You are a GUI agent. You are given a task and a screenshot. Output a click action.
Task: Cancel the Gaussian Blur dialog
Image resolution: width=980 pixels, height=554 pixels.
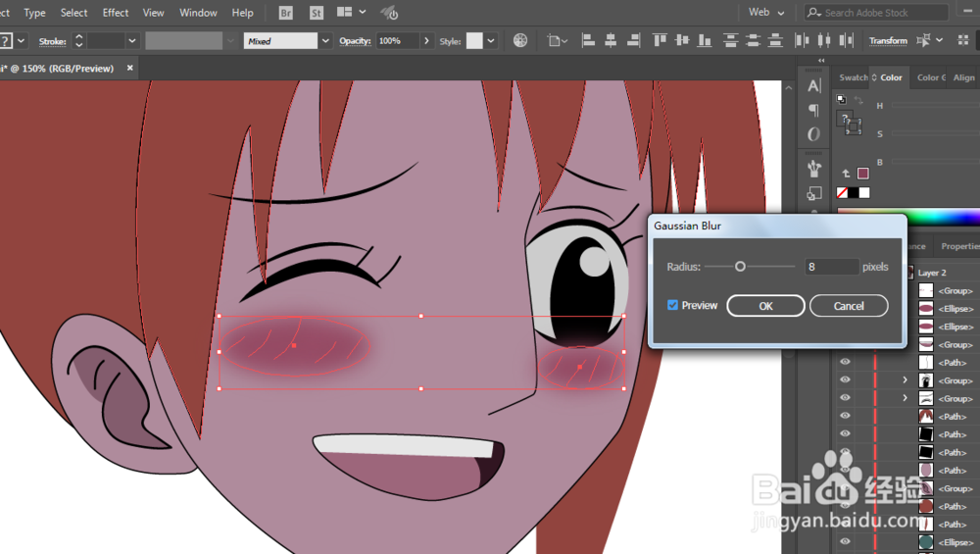(849, 306)
